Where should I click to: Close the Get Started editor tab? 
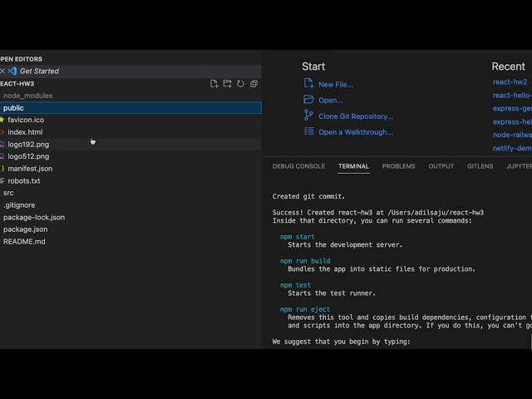click(2, 71)
